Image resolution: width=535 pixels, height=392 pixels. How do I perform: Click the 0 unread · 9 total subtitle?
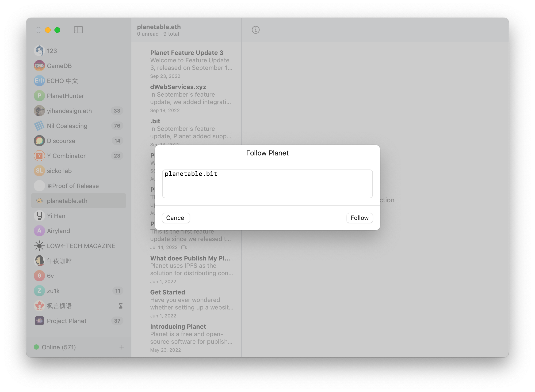pos(158,34)
